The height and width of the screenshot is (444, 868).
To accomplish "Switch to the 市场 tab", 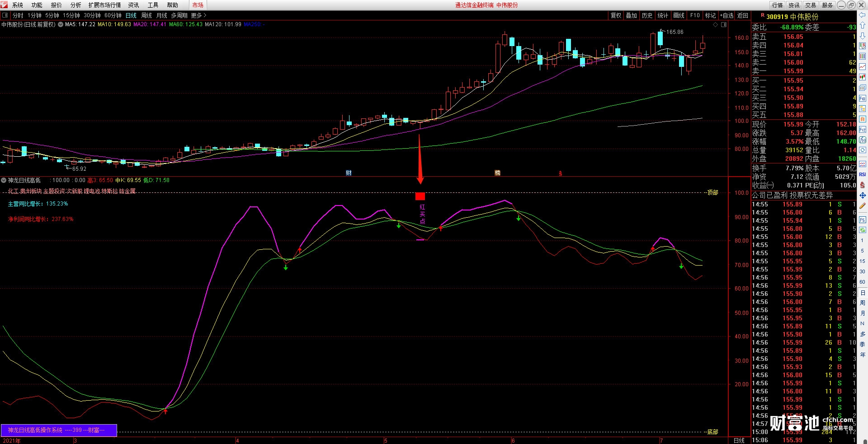I will [x=198, y=5].
